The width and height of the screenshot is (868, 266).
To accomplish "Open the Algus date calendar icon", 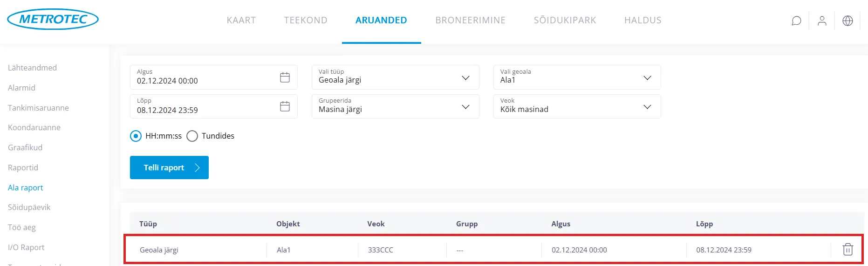I will coord(285,77).
